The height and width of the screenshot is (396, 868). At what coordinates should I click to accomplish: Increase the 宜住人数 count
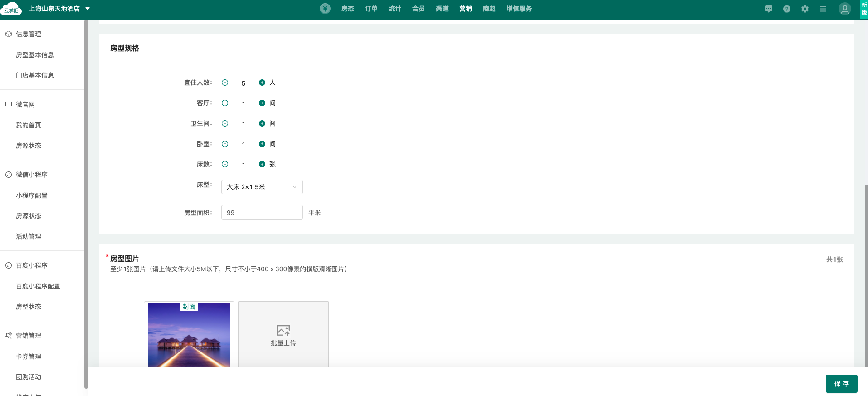point(262,83)
